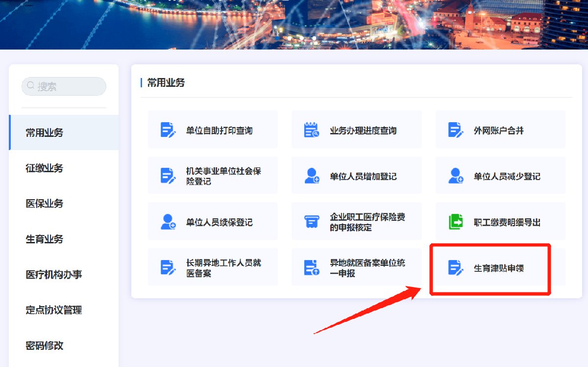The height and width of the screenshot is (367, 588).
Task: Click the green 职工缴费明细导出 export icon
Action: [456, 222]
